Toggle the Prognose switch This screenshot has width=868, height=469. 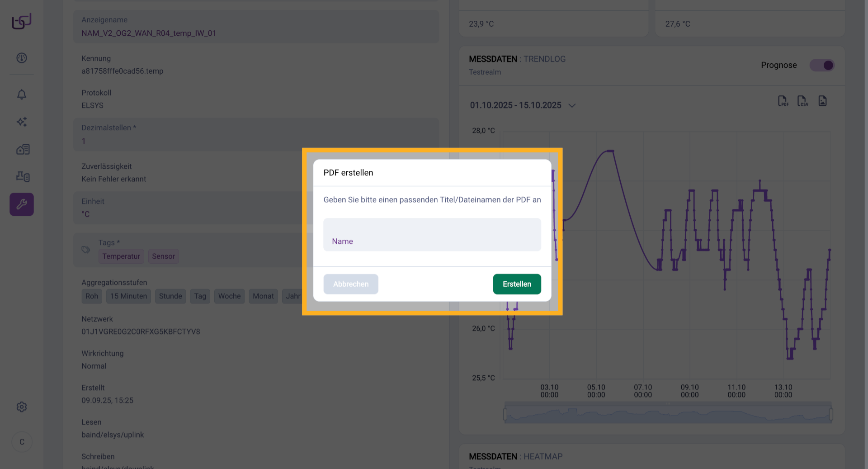tap(822, 65)
